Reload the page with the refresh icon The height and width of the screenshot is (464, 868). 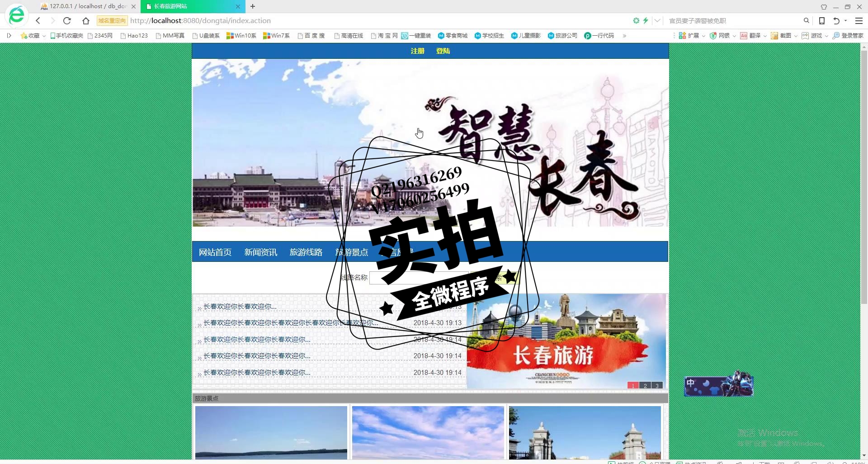pos(67,21)
